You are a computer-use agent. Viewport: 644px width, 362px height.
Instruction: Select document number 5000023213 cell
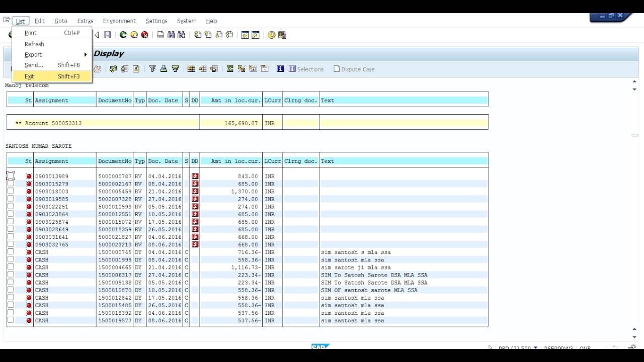115,245
